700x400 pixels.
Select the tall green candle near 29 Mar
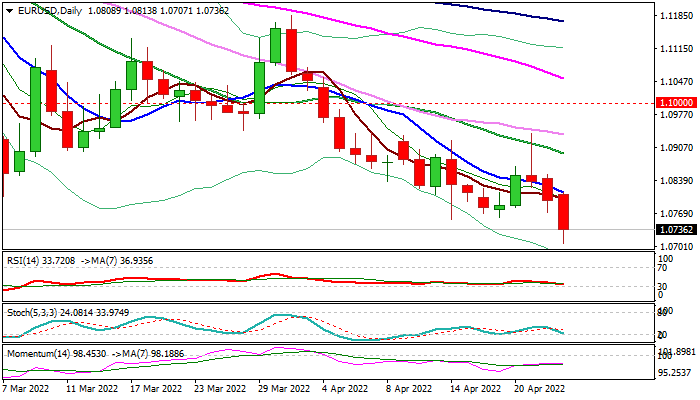260,88
